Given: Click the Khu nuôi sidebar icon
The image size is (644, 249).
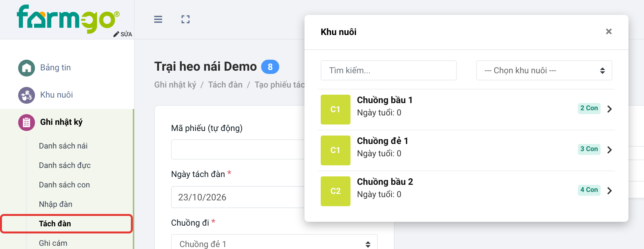Looking at the screenshot, I should [x=27, y=95].
